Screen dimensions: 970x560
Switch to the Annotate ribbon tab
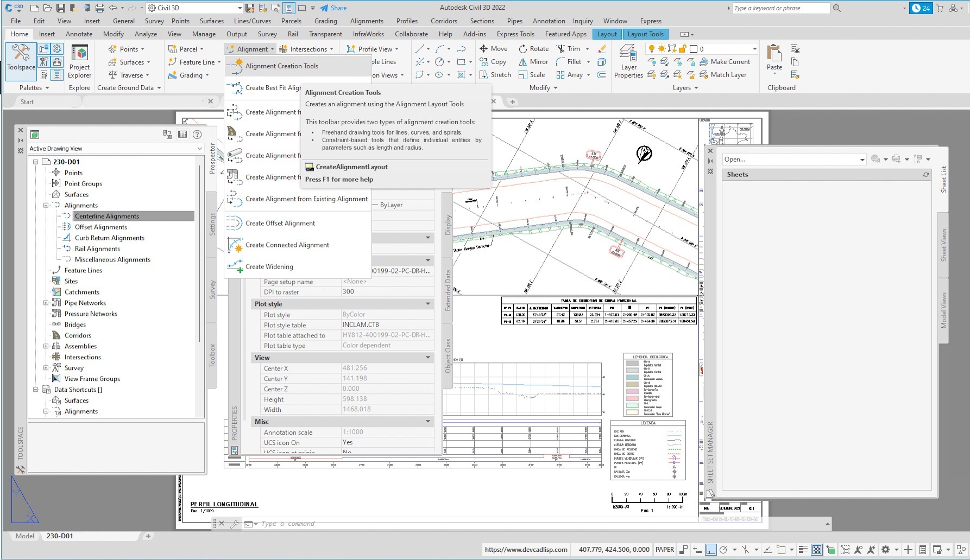(x=79, y=34)
